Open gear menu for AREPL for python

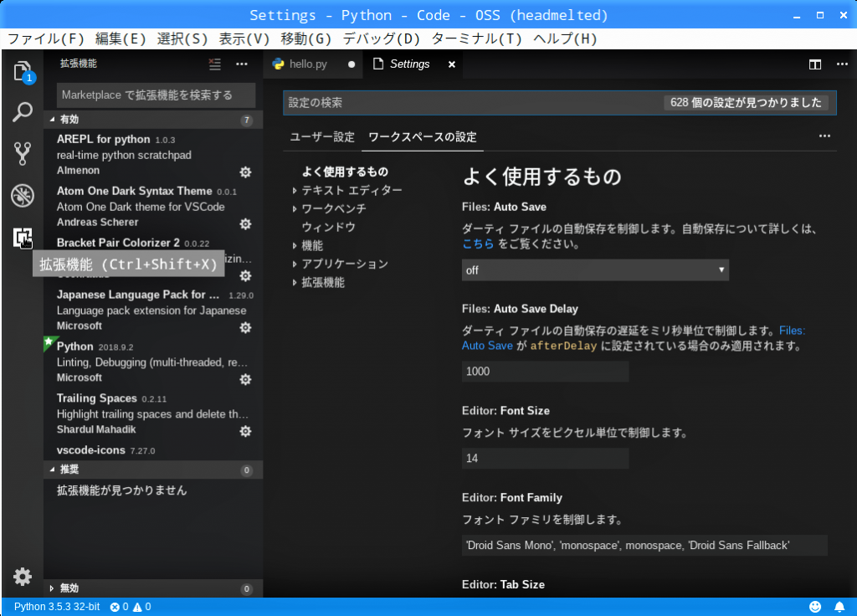tap(245, 172)
